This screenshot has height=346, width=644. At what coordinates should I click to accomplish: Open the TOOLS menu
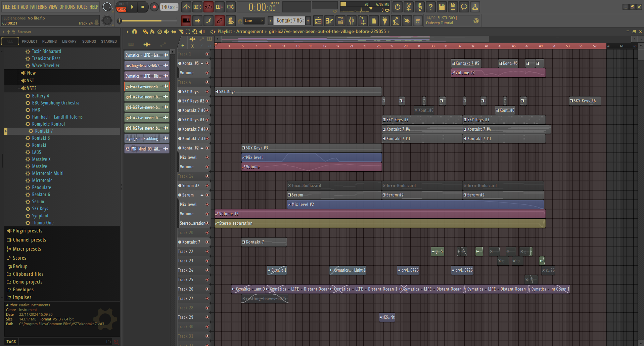click(82, 7)
